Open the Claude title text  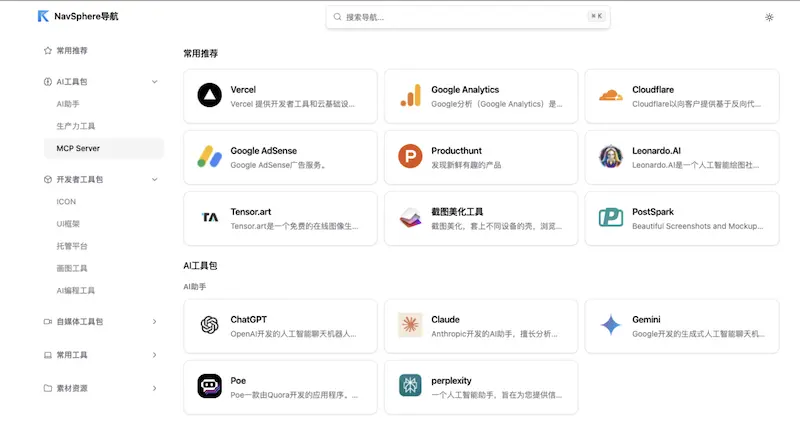pyautogui.click(x=445, y=320)
